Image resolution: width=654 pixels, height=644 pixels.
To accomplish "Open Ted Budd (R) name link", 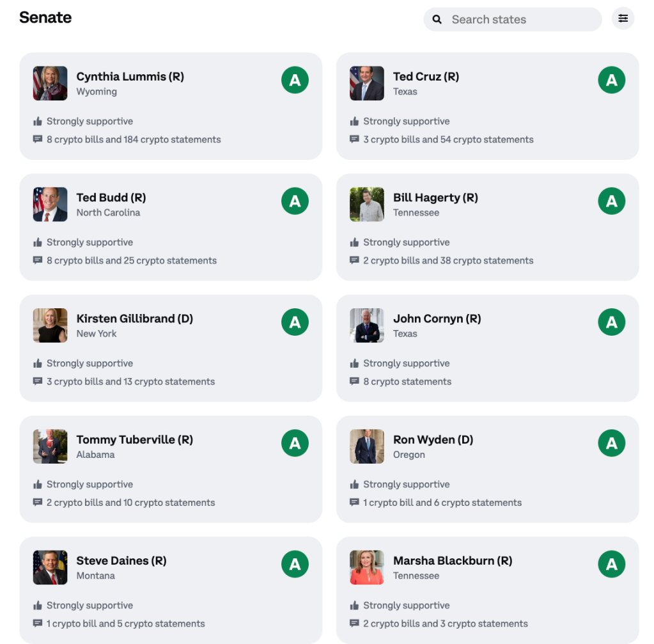I will click(x=111, y=198).
